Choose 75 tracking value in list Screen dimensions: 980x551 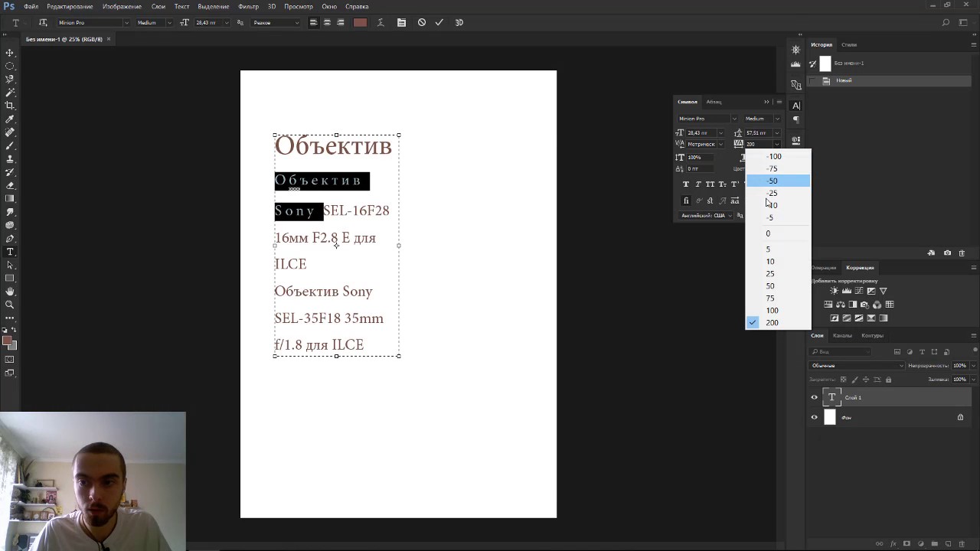click(778, 298)
